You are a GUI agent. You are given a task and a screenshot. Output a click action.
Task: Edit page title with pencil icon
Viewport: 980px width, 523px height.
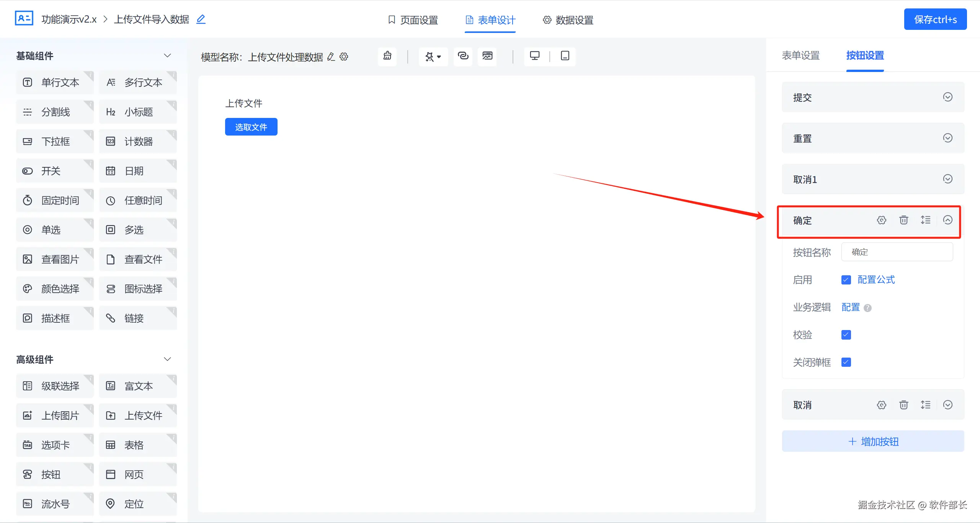201,19
